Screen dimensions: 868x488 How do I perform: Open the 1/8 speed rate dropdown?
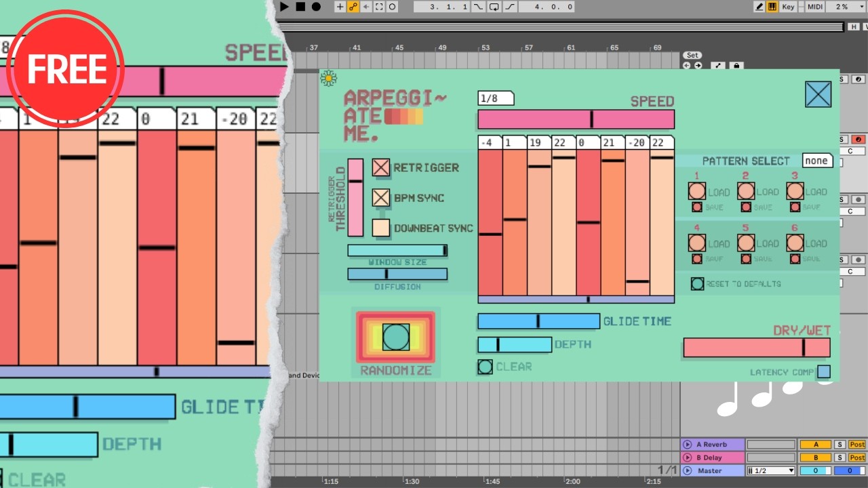[x=496, y=98]
